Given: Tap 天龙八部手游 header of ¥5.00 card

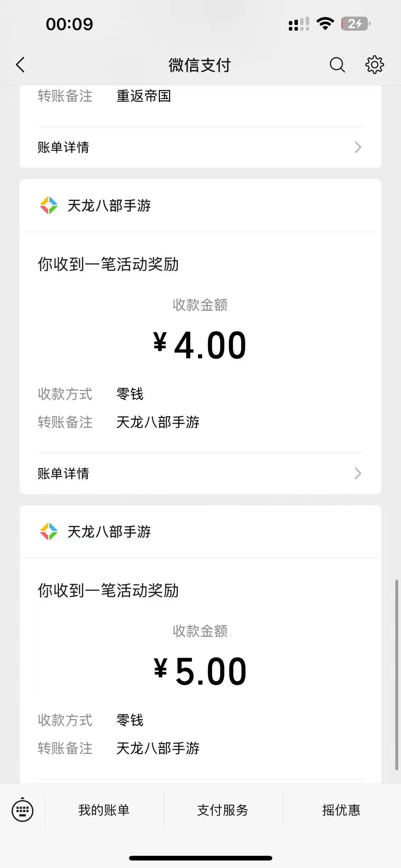Looking at the screenshot, I should 109,532.
